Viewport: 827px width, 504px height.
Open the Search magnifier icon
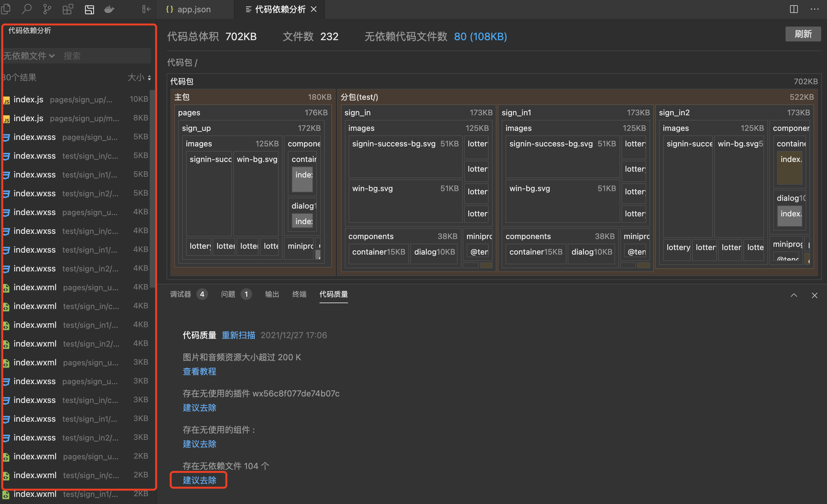[x=27, y=9]
